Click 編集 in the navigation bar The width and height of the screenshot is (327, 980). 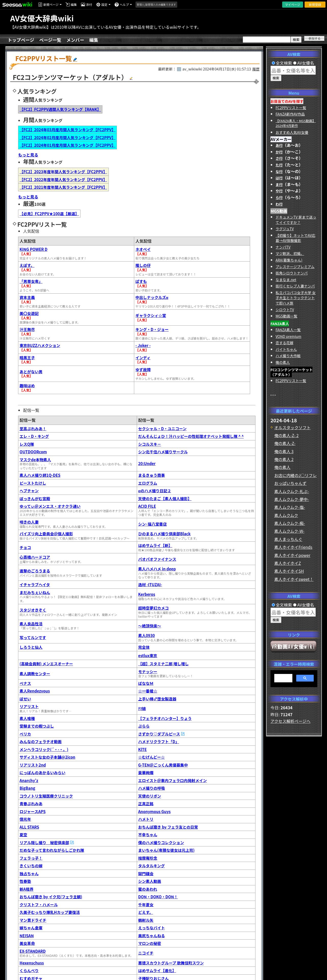[94, 40]
